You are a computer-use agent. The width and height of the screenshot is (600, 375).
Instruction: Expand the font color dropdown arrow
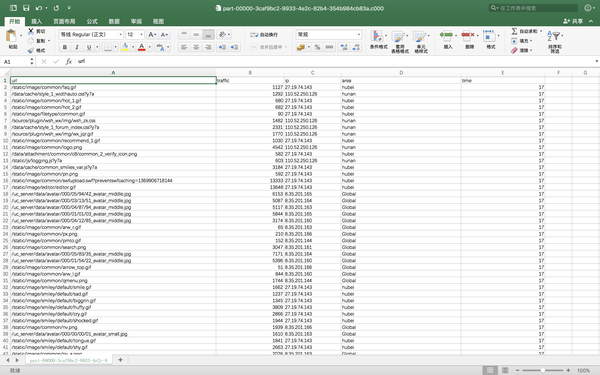[150, 47]
